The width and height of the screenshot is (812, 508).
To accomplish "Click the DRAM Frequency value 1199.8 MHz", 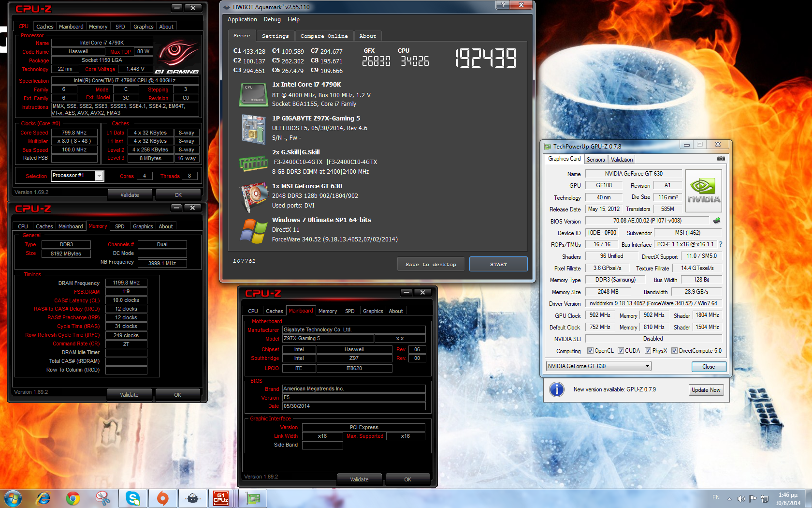I will [126, 283].
